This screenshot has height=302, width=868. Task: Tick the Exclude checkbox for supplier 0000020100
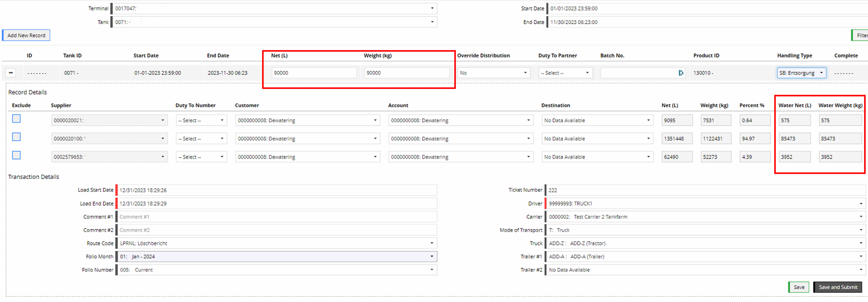tap(16, 137)
